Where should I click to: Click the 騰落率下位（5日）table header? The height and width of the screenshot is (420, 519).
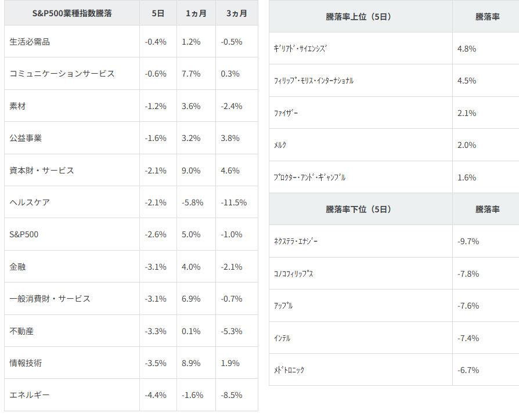pyautogui.click(x=359, y=209)
